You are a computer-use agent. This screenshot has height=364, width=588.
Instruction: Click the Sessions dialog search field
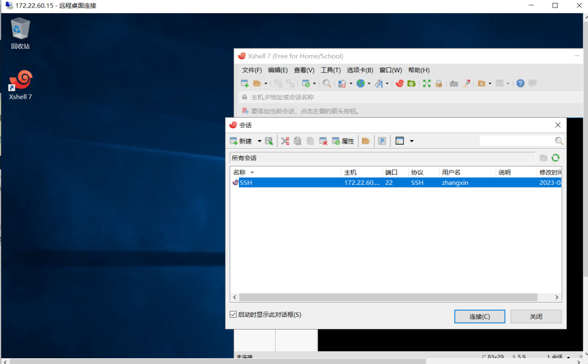point(516,141)
